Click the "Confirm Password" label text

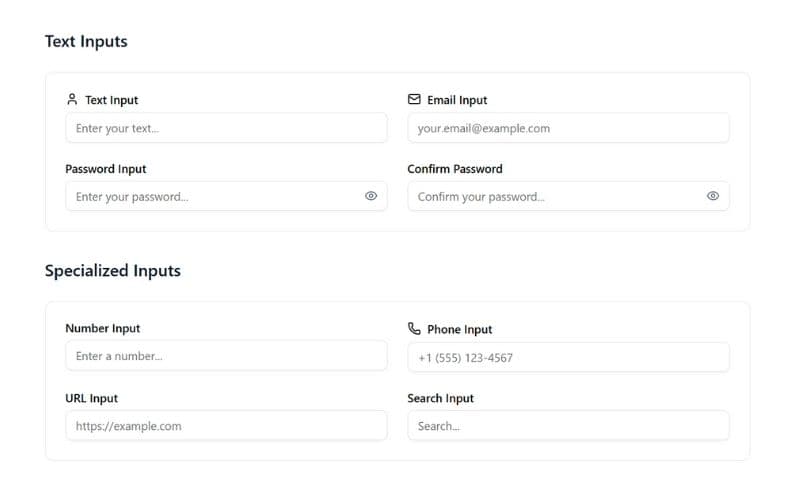point(455,169)
